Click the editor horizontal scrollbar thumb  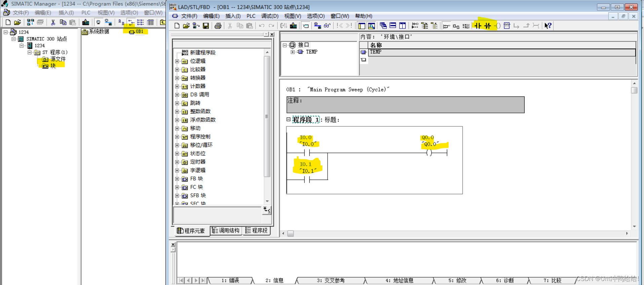[x=291, y=234]
